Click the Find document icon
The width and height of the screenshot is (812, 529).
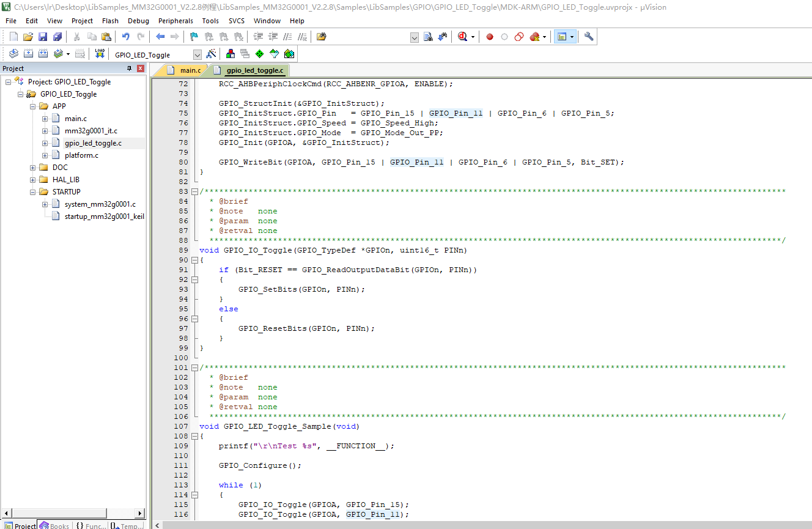[x=428, y=37]
